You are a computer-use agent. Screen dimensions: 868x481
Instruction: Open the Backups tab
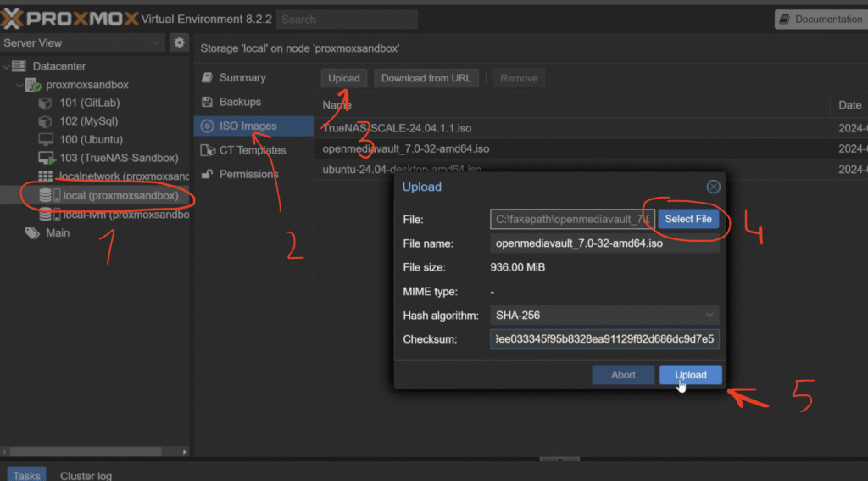point(253,102)
